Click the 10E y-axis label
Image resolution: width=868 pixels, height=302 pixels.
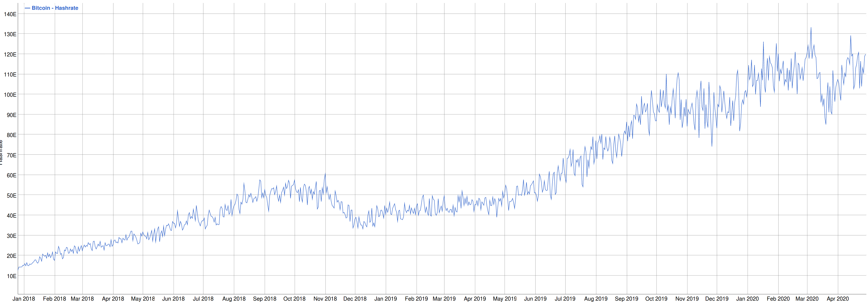tap(11, 276)
